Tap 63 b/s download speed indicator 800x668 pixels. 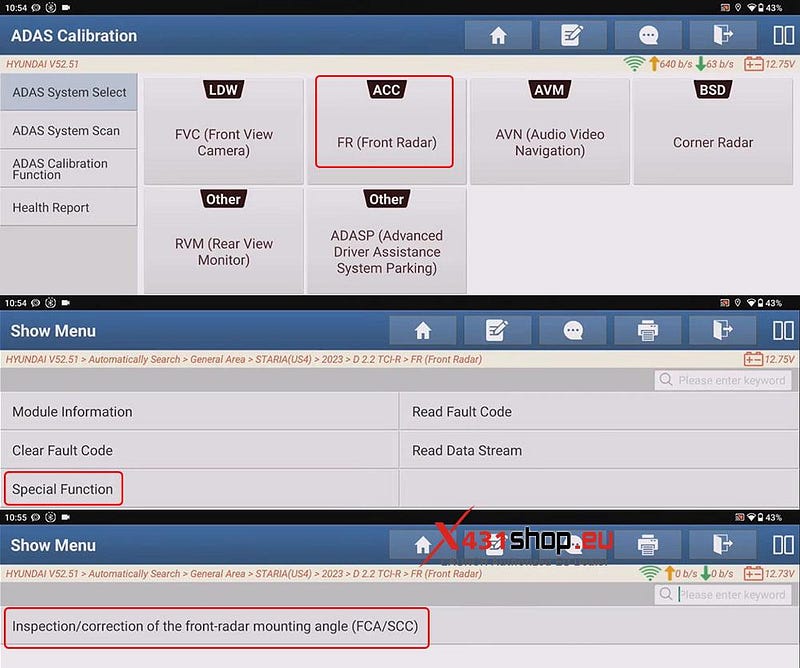point(714,64)
